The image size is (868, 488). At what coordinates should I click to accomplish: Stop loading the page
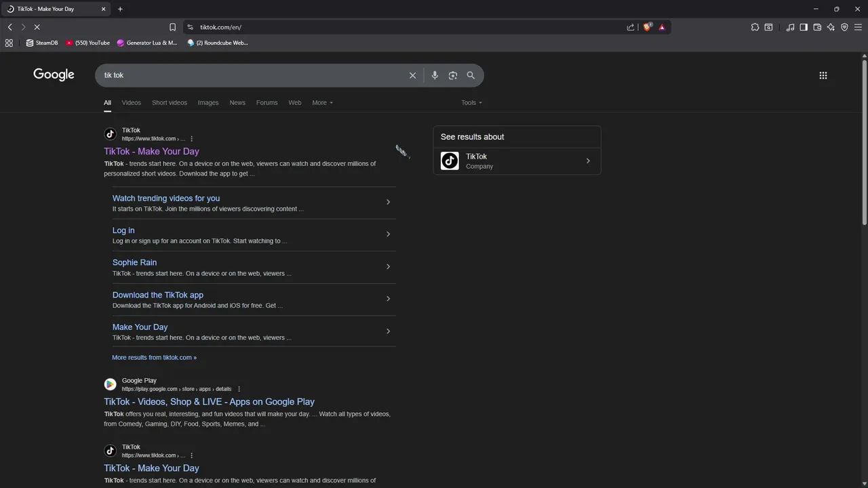tap(37, 27)
